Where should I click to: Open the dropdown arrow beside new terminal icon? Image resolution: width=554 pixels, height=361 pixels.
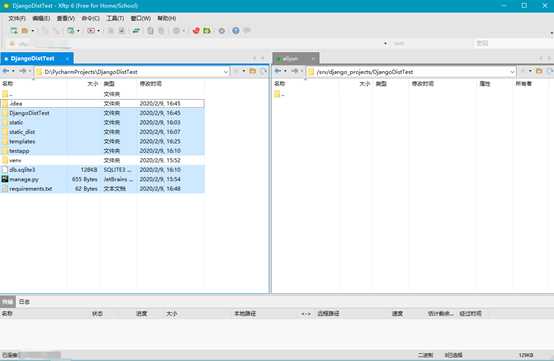[x=78, y=31]
